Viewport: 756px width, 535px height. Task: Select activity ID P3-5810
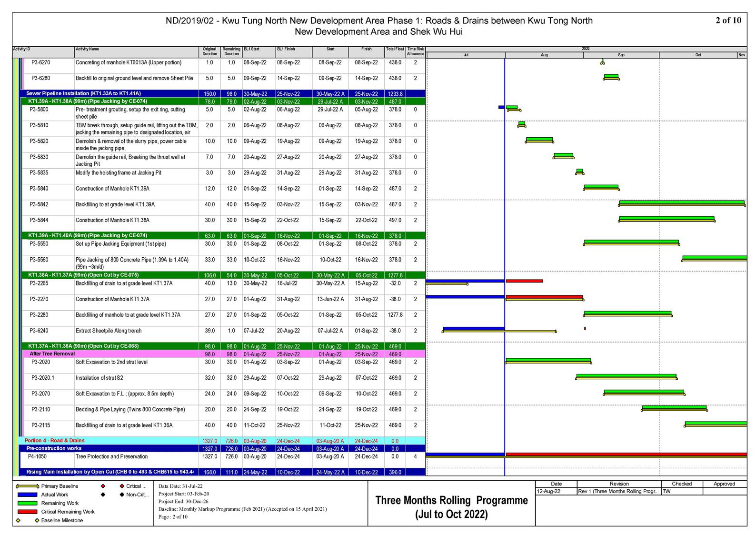coord(39,125)
